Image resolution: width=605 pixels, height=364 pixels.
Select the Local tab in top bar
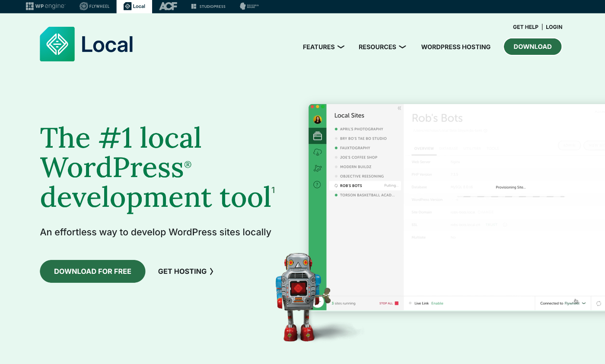click(x=134, y=6)
